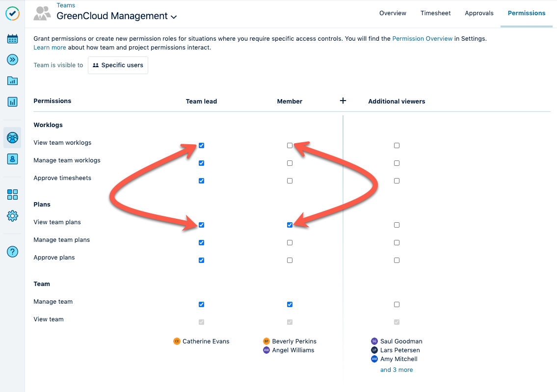Open the person badge icon in sidebar
This screenshot has height=392, width=557.
(12, 159)
